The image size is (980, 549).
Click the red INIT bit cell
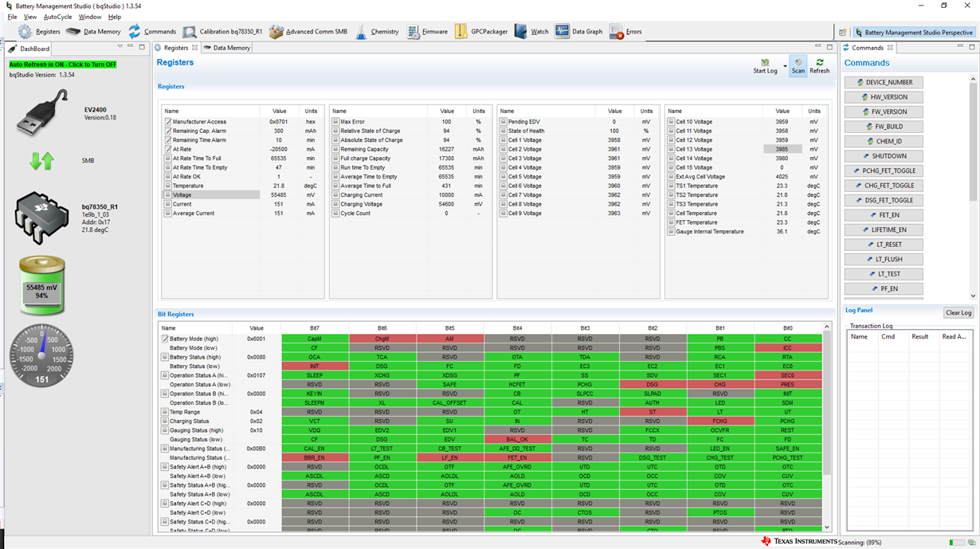coord(314,367)
